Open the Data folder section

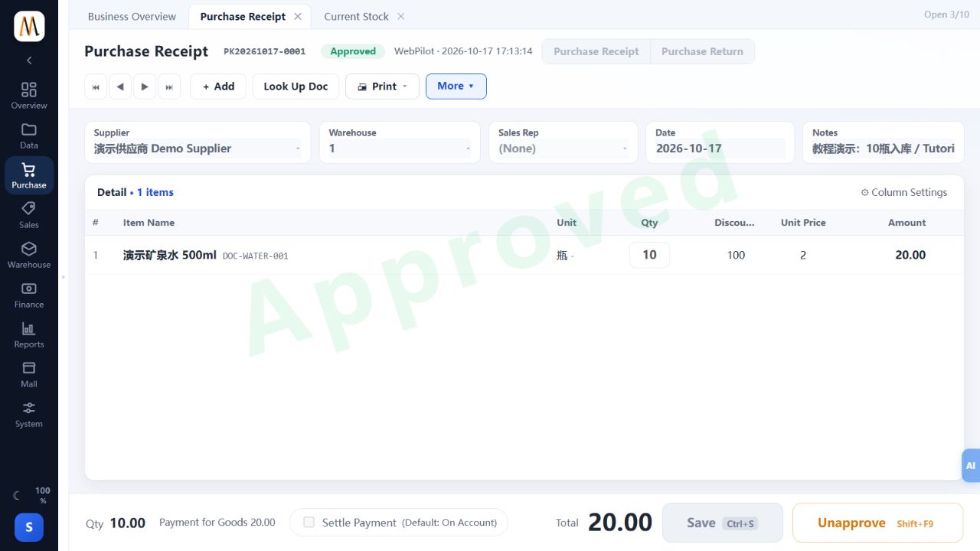pyautogui.click(x=29, y=135)
